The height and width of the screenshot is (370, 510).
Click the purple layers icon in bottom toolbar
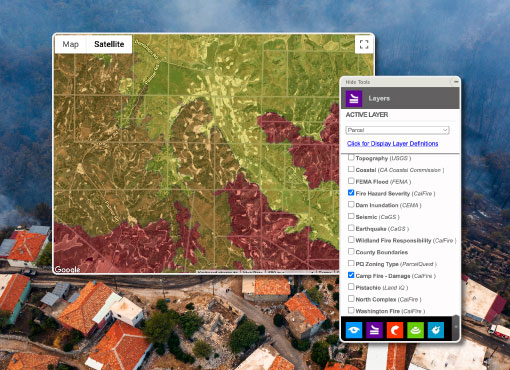(374, 330)
